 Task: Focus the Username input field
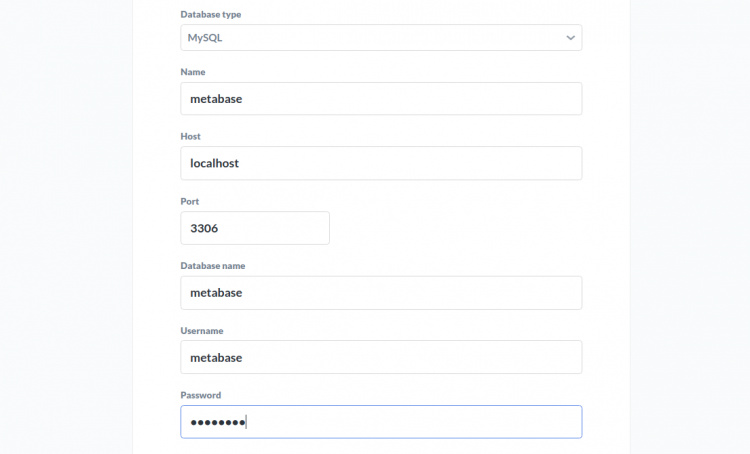point(380,357)
